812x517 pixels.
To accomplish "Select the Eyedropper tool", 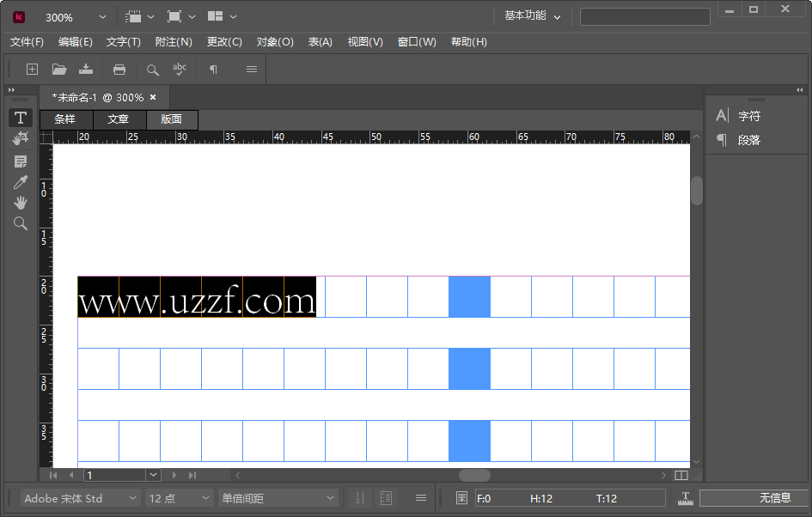I will [20, 182].
